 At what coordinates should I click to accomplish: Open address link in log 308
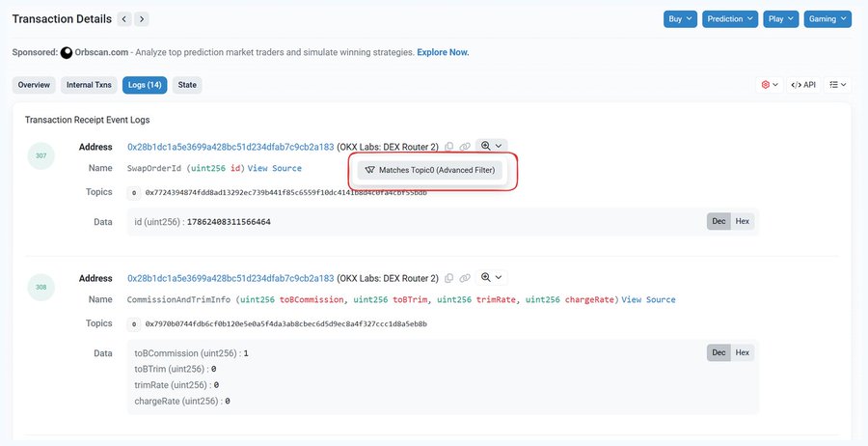click(231, 278)
